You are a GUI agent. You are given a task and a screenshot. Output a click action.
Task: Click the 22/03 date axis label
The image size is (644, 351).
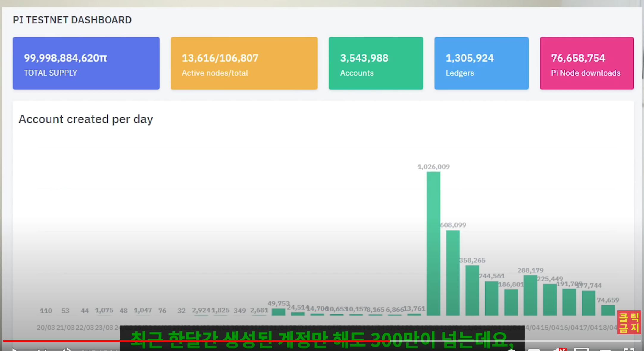point(85,328)
